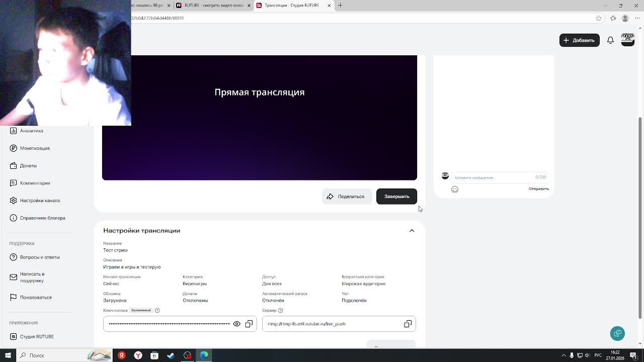This screenshot has width=644, height=362.
Task: Switch the РУС input language
Action: pyautogui.click(x=598, y=355)
